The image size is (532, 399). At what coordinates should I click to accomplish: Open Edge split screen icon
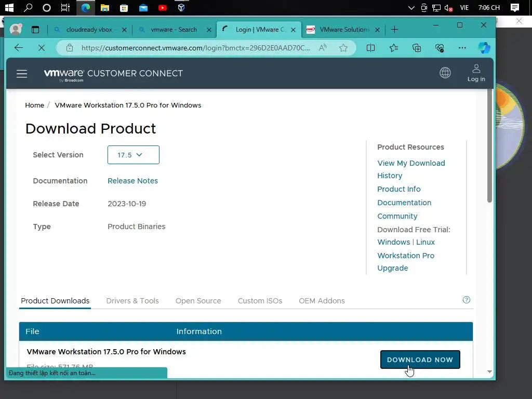[370, 48]
